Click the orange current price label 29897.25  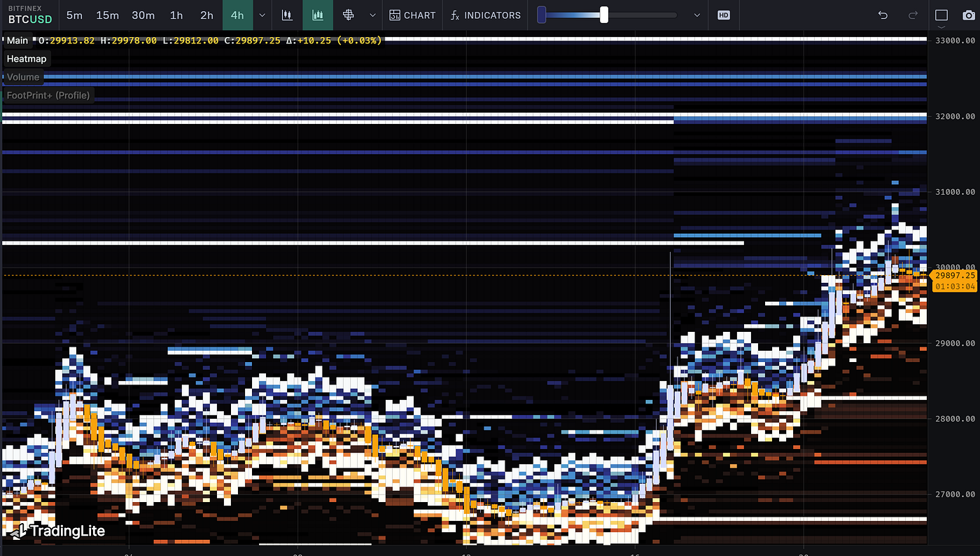(x=954, y=276)
